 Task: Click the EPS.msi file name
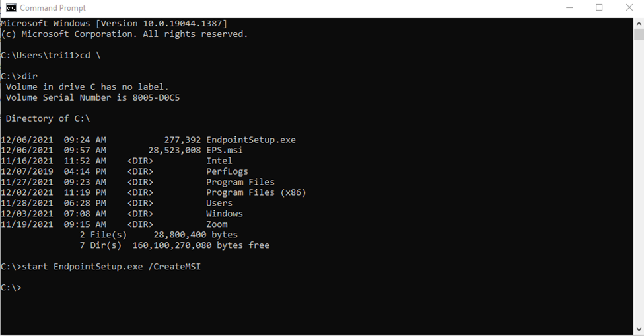pyautogui.click(x=225, y=151)
